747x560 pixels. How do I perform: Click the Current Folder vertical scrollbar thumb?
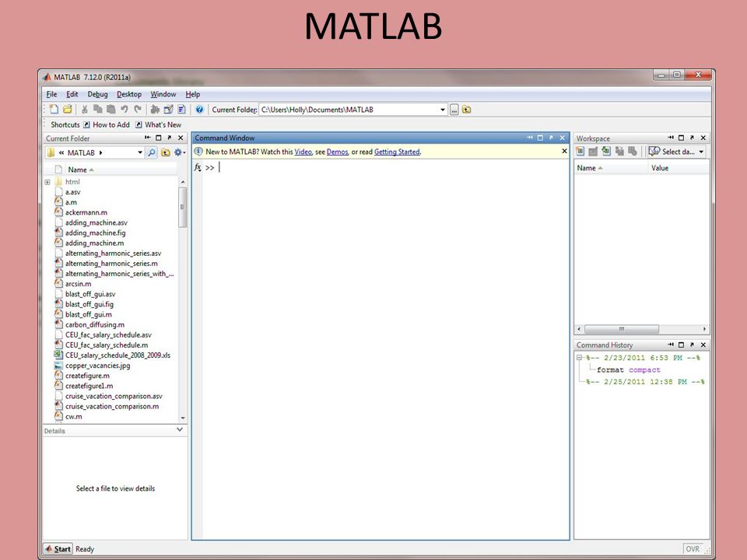click(x=182, y=207)
